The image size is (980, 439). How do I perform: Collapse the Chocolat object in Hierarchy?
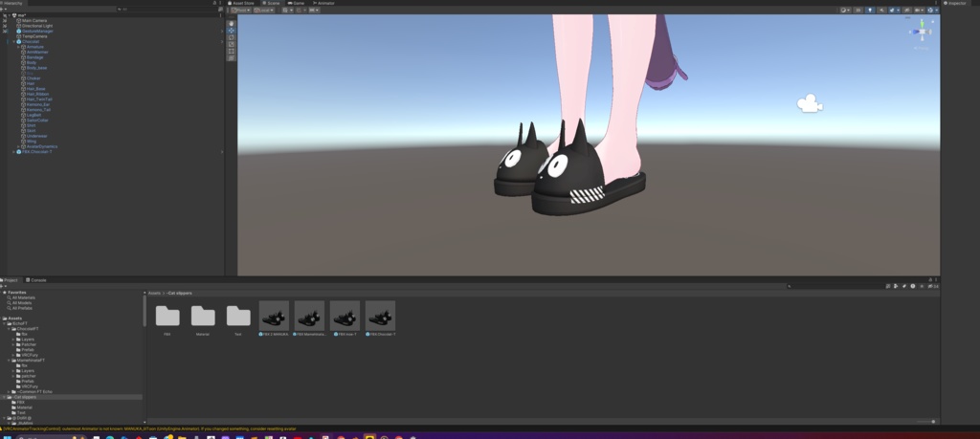(13, 42)
